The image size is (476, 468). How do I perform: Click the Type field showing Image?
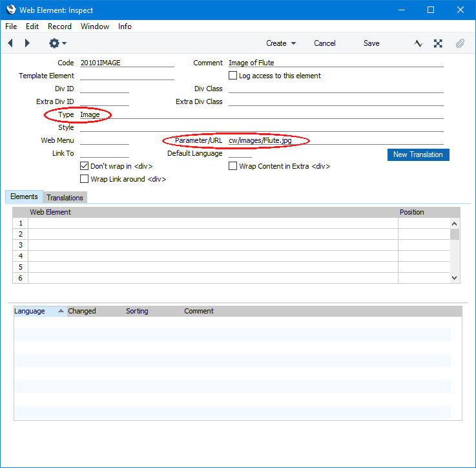click(x=262, y=114)
